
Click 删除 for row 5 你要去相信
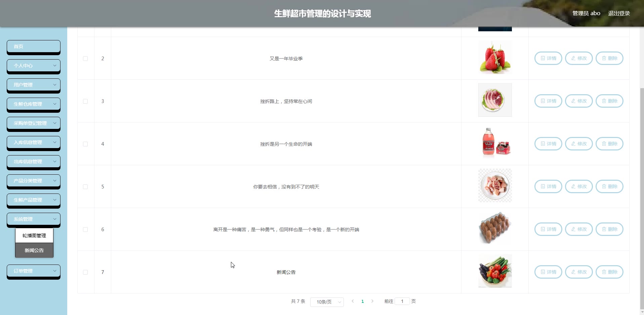(609, 186)
